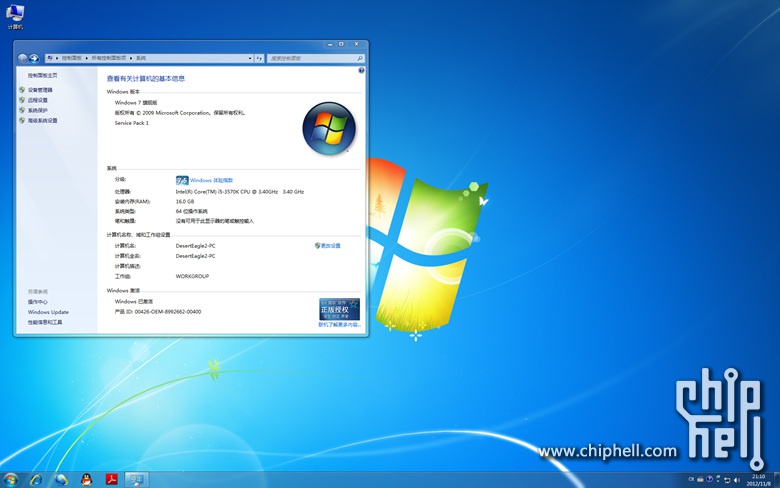780x488 pixels.
Task: Select the 16.0 GB installed memory value
Action: [185, 201]
